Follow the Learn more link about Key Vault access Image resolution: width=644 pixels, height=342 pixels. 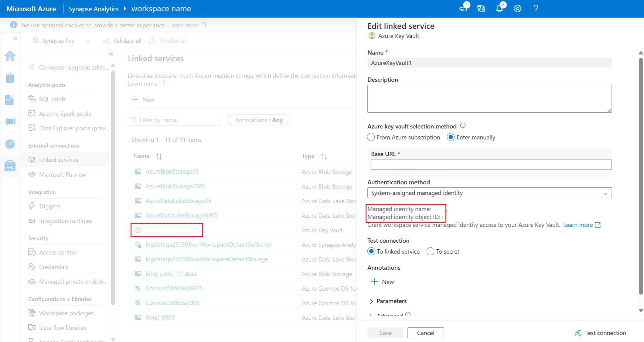pyautogui.click(x=578, y=225)
